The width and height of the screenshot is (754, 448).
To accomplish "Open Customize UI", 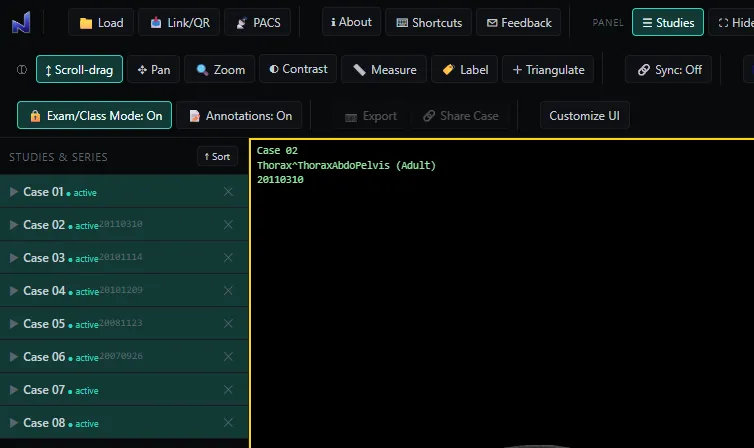I will pos(584,115).
